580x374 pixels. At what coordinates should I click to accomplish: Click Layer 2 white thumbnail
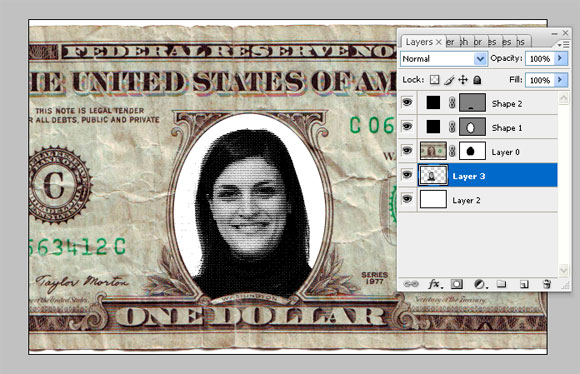433,199
